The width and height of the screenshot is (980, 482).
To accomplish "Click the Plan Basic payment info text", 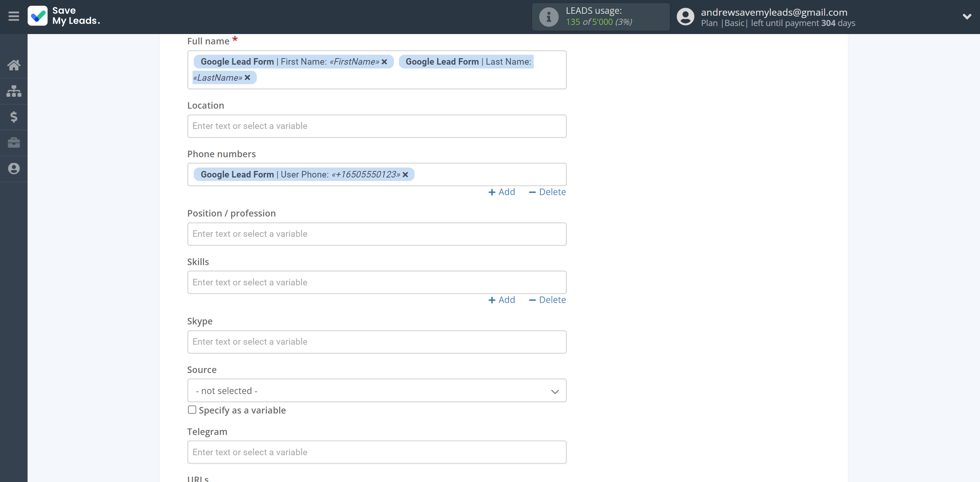I will (x=778, y=23).
